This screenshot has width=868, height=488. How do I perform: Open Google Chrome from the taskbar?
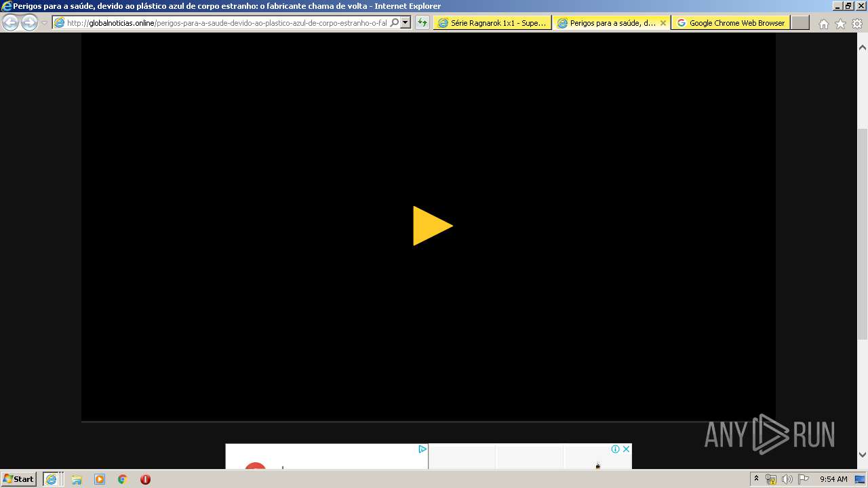(x=123, y=479)
